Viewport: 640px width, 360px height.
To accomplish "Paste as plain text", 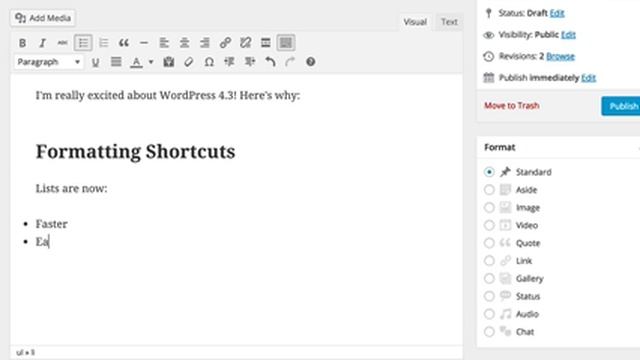I will tap(169, 62).
